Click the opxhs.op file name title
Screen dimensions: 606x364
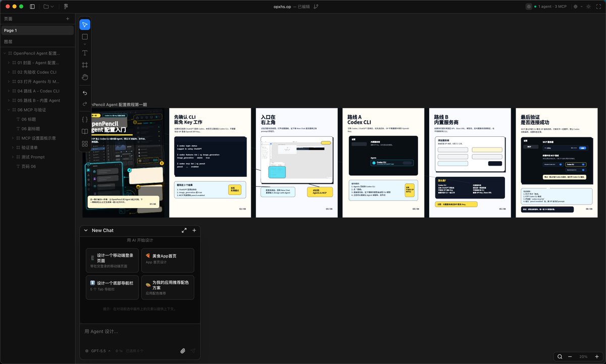[x=282, y=7]
